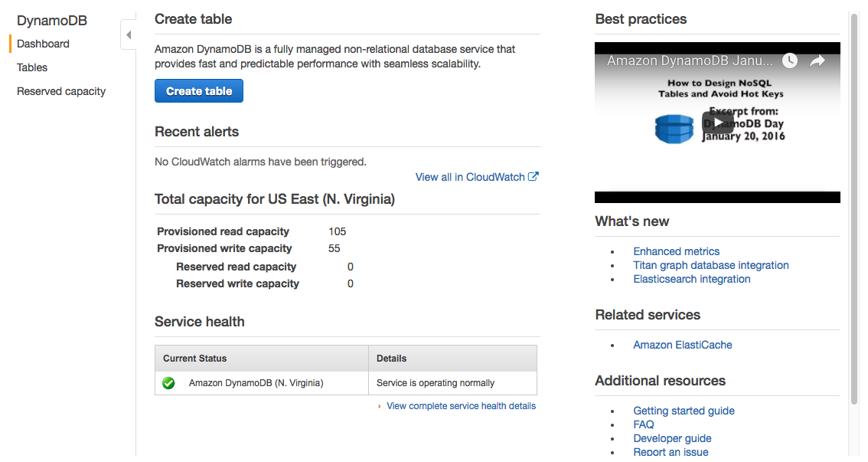Viewport: 868px width, 462px height.
Task: Open Elasticsearch integration link
Action: tap(691, 279)
